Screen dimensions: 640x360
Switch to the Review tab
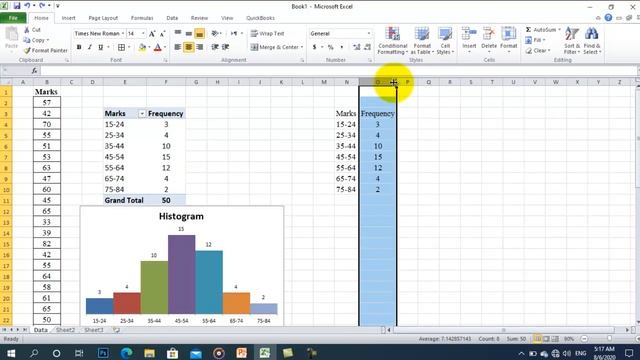pos(199,18)
